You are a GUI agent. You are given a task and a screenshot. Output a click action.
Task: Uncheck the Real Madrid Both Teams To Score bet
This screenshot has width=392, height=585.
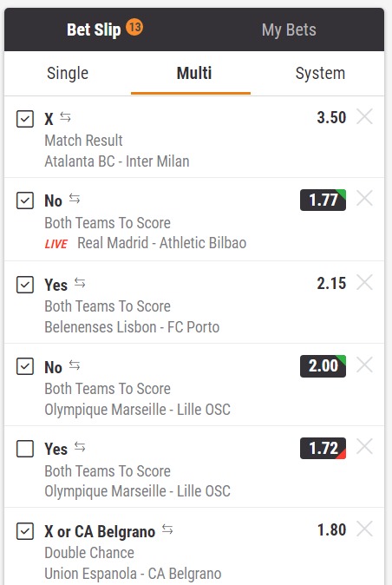point(25,200)
